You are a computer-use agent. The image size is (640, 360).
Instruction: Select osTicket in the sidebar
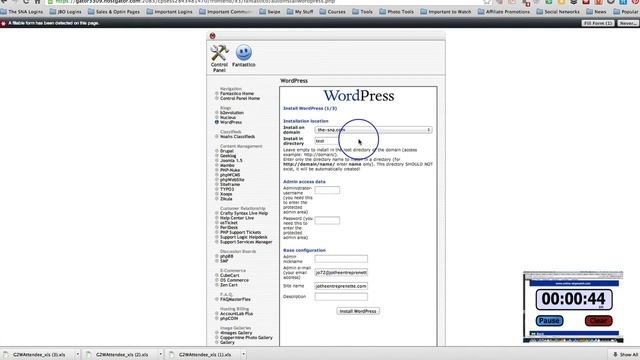229,223
